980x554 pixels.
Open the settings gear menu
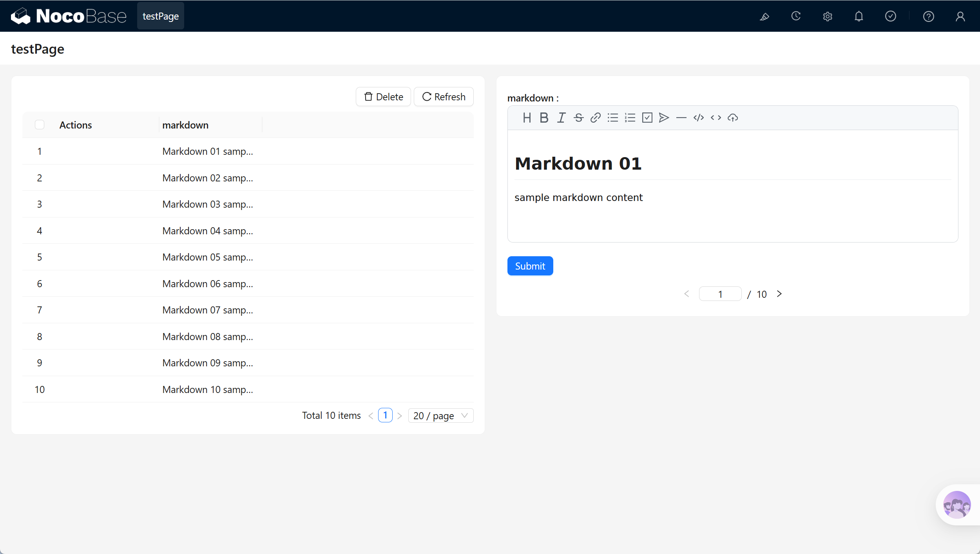click(x=828, y=16)
